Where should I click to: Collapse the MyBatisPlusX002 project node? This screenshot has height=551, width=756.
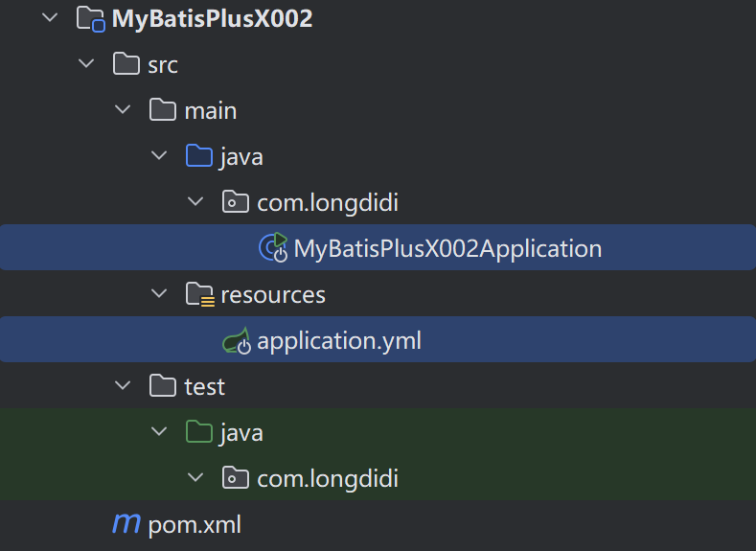50,18
